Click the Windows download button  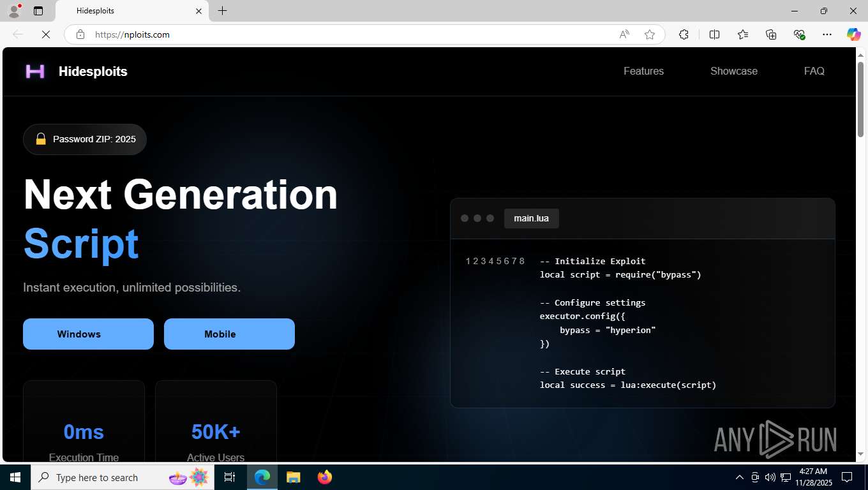click(88, 334)
